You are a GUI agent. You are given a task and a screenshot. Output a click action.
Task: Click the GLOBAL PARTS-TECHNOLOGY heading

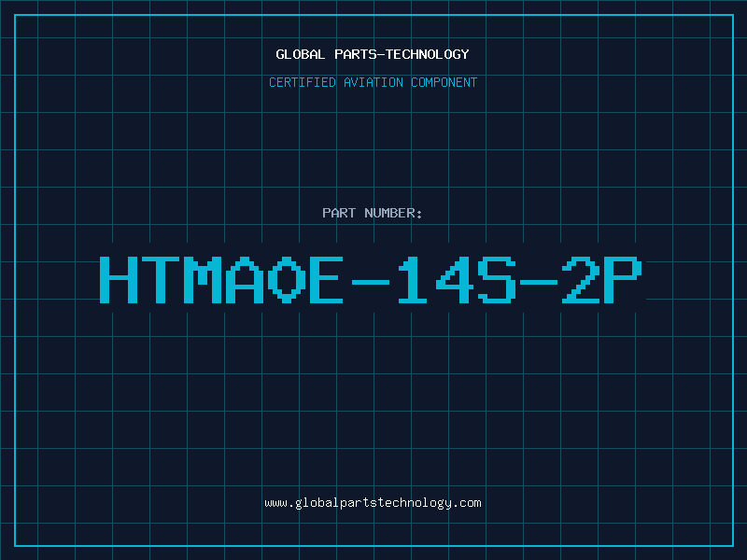pos(373,54)
